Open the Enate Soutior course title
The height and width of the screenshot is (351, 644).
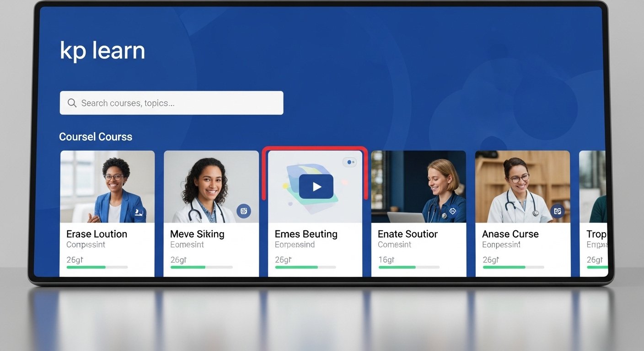(x=408, y=234)
